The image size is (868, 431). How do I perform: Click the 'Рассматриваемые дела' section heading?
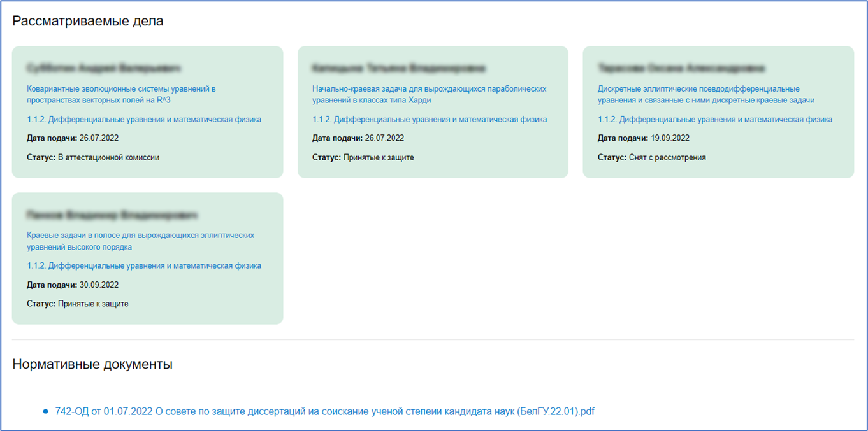coord(88,21)
